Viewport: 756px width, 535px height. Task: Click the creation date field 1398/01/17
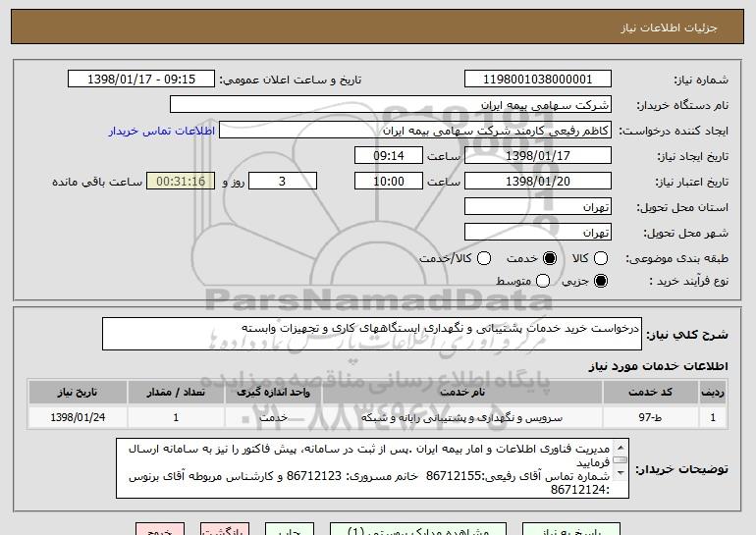coord(538,156)
